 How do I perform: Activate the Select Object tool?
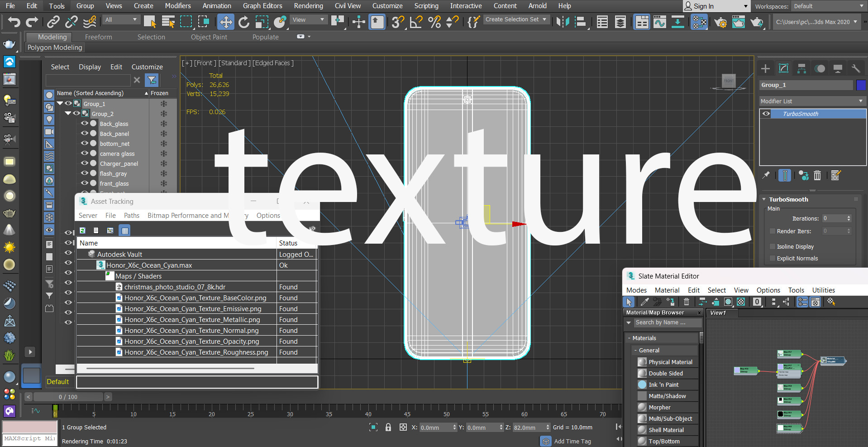coord(150,21)
